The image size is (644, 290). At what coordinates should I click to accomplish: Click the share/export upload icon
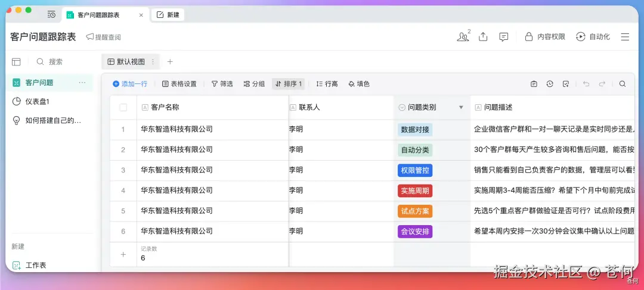tap(483, 36)
